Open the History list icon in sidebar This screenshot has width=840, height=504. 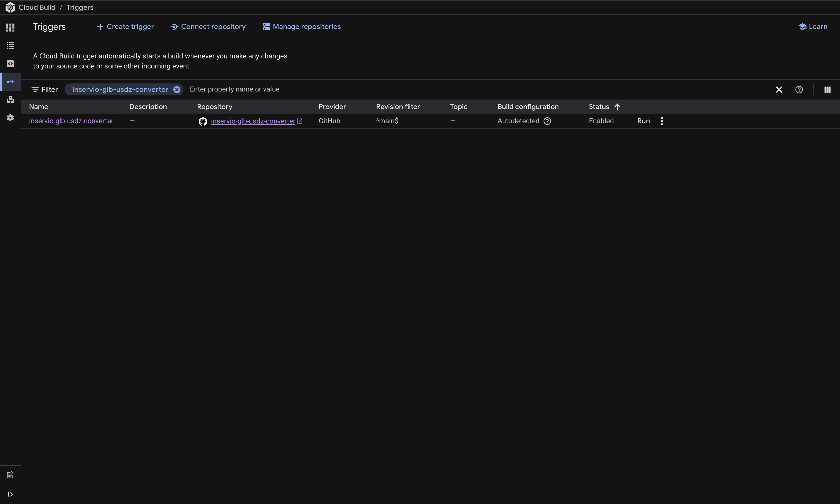coord(10,46)
